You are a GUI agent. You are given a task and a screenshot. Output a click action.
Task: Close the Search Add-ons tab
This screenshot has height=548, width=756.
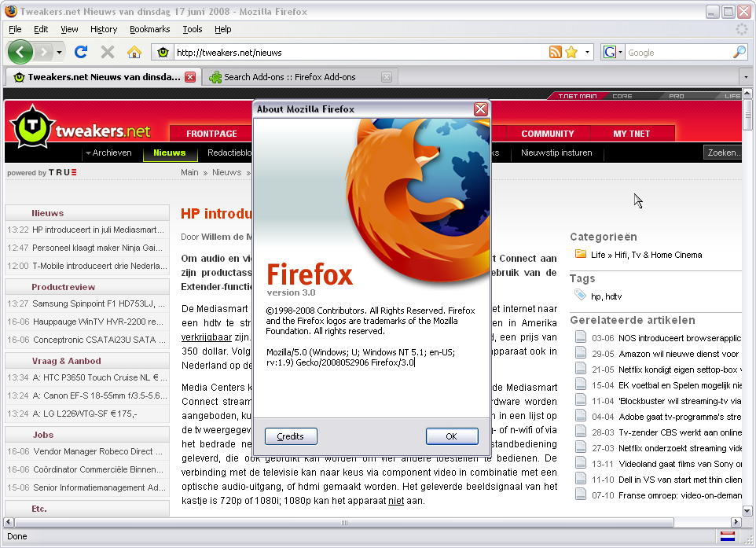(386, 77)
